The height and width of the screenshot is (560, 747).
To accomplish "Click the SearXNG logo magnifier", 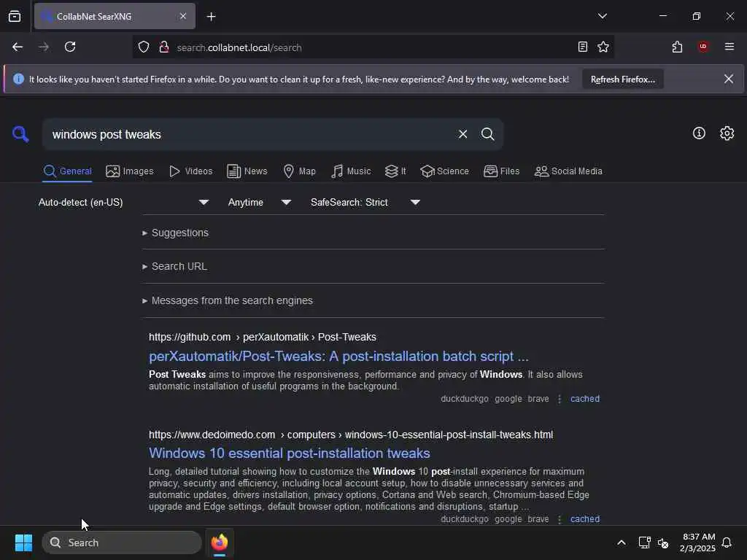I will (x=20, y=134).
